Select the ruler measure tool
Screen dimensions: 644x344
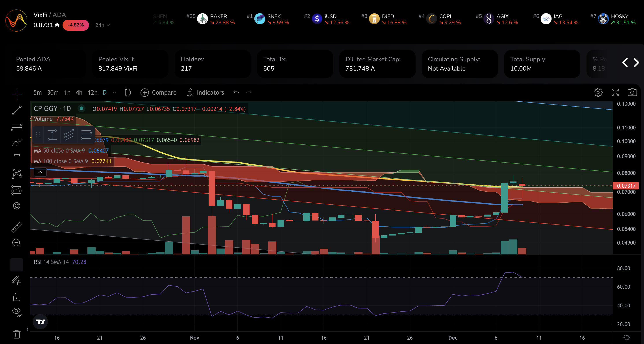17,227
